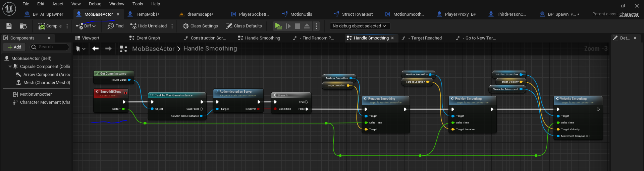
Task: Navigate forward in graph history
Action: point(108,49)
